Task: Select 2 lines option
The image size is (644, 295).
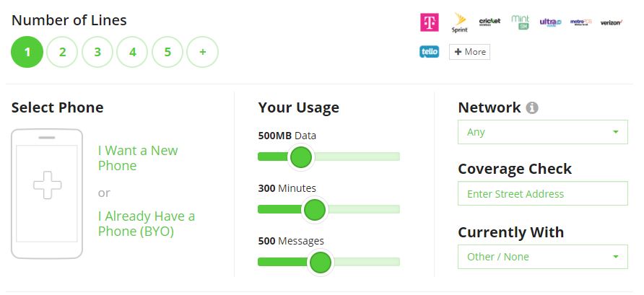Action: coord(62,52)
